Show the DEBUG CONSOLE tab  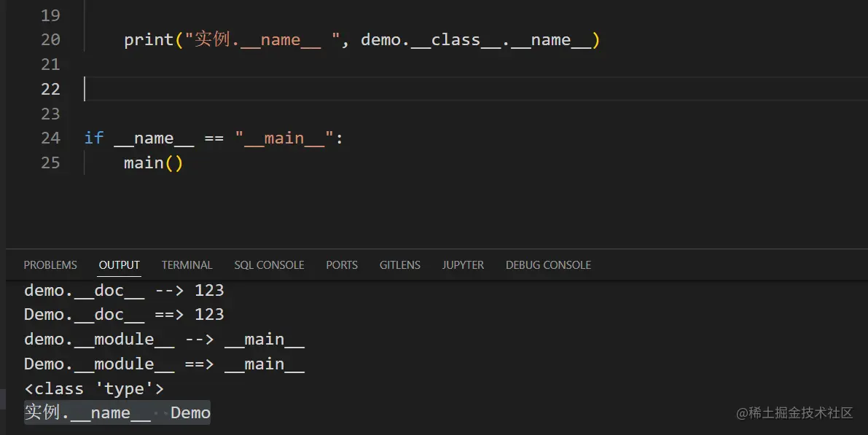point(548,265)
